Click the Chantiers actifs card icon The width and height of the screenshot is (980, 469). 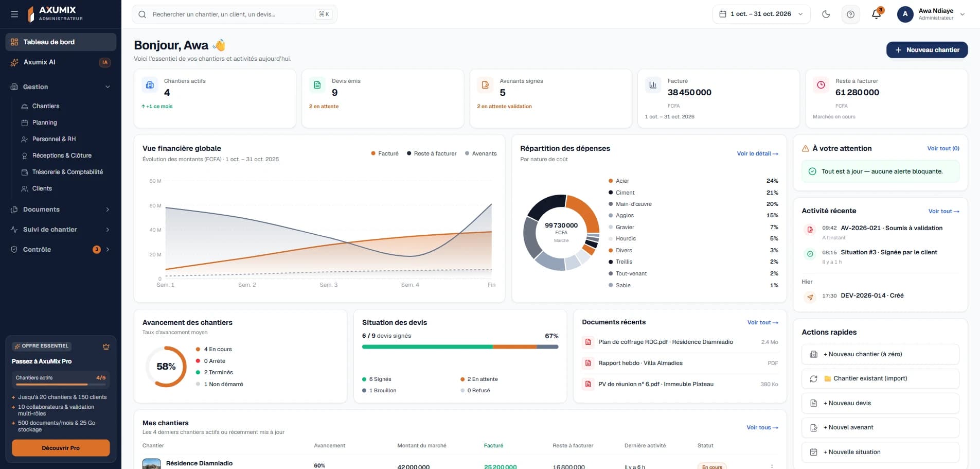[150, 85]
